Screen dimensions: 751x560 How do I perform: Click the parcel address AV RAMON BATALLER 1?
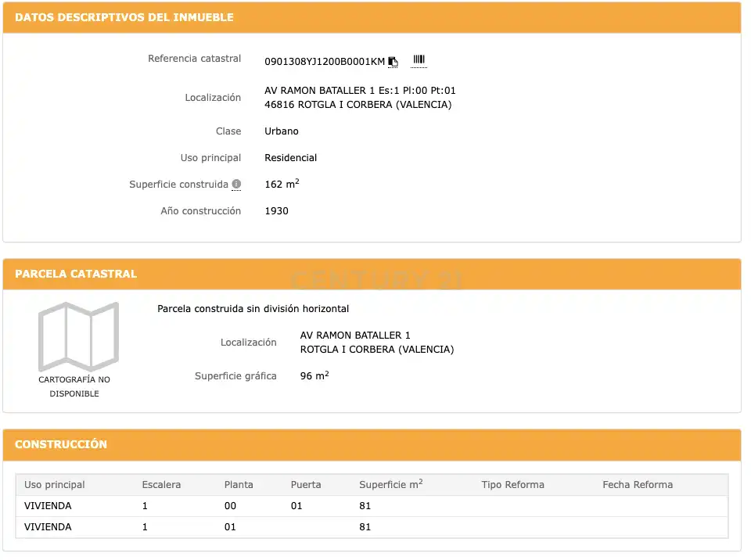click(355, 336)
